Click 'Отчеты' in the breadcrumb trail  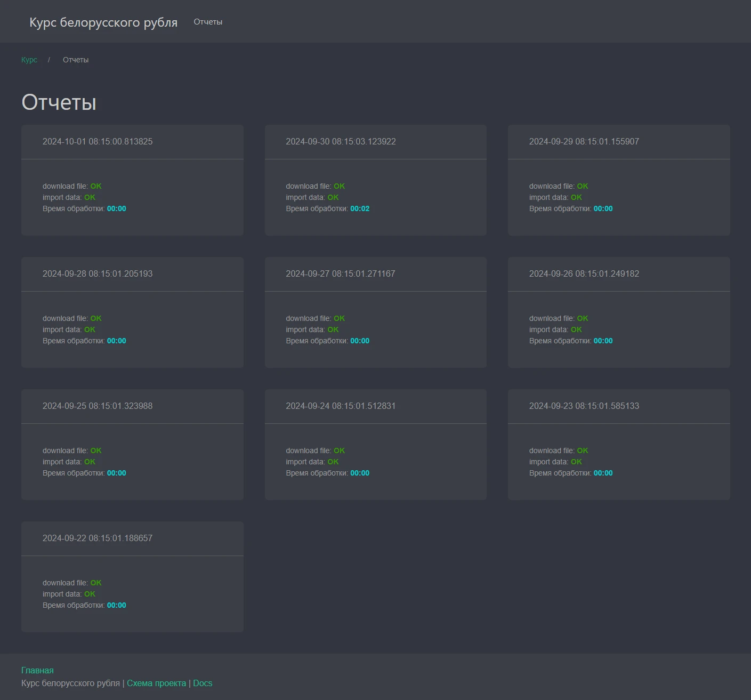(x=76, y=60)
